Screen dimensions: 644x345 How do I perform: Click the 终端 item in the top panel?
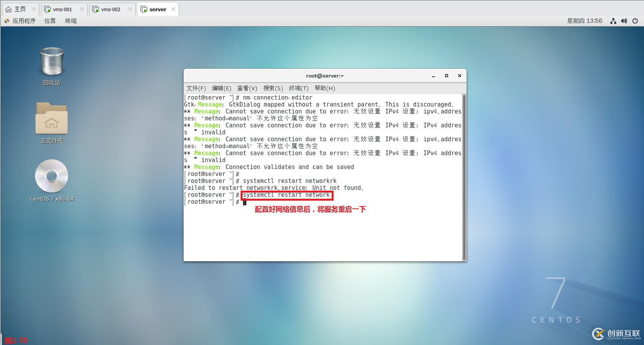pos(71,21)
